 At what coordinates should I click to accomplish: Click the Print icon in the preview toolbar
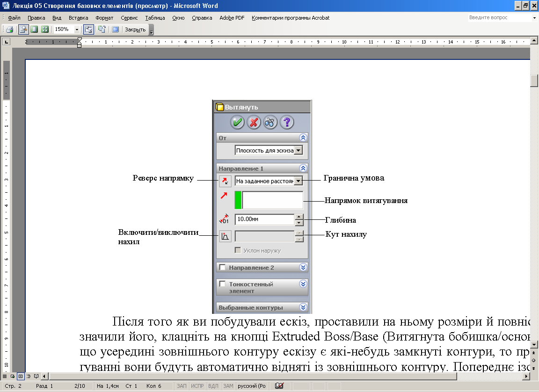coord(9,29)
